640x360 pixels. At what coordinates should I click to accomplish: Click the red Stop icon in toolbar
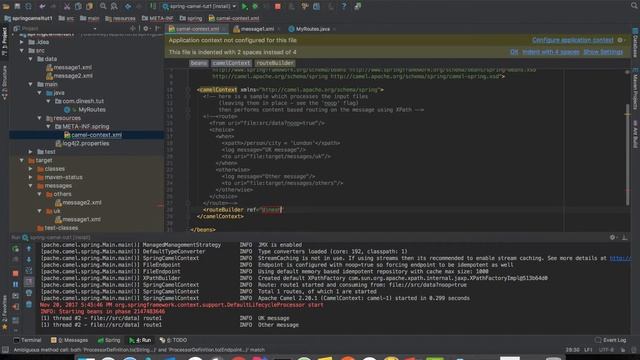click(x=278, y=6)
